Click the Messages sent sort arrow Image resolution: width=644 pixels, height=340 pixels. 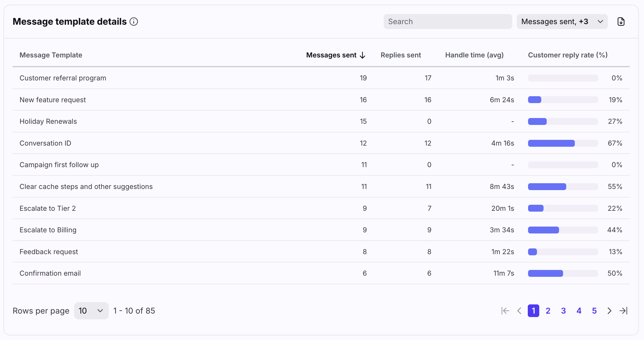(363, 55)
